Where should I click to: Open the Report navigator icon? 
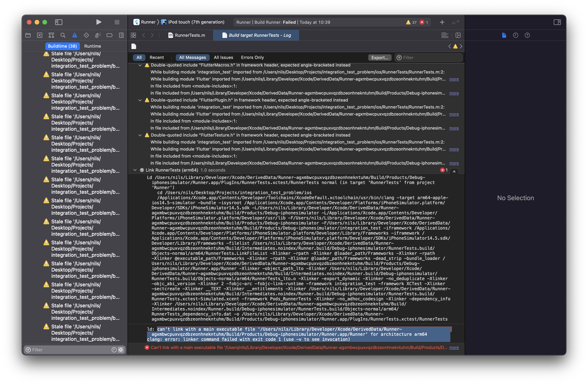[x=121, y=35]
